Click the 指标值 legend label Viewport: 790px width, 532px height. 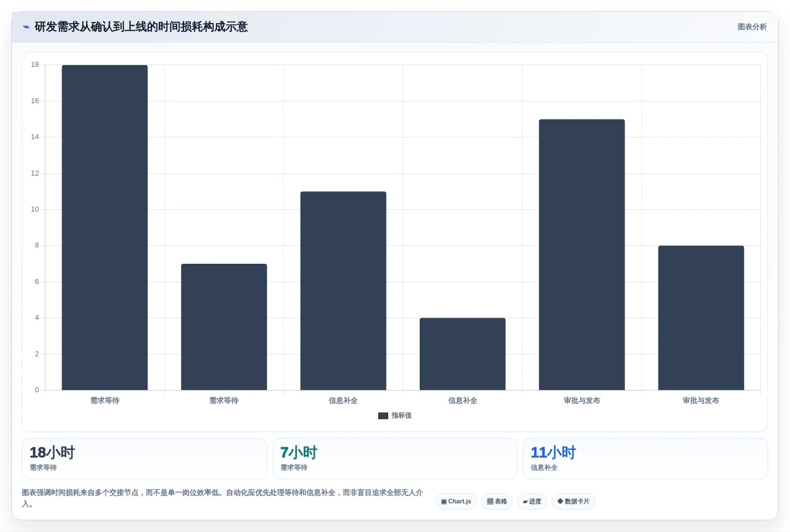tap(401, 416)
